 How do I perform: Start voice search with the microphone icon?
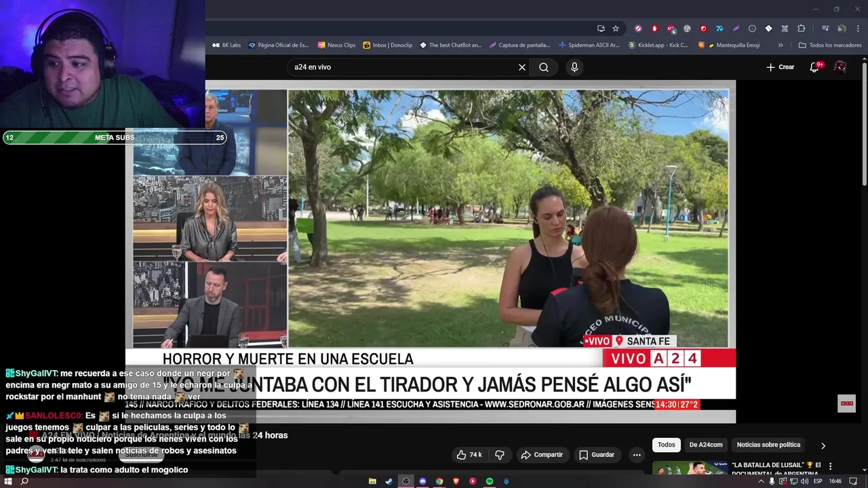574,67
